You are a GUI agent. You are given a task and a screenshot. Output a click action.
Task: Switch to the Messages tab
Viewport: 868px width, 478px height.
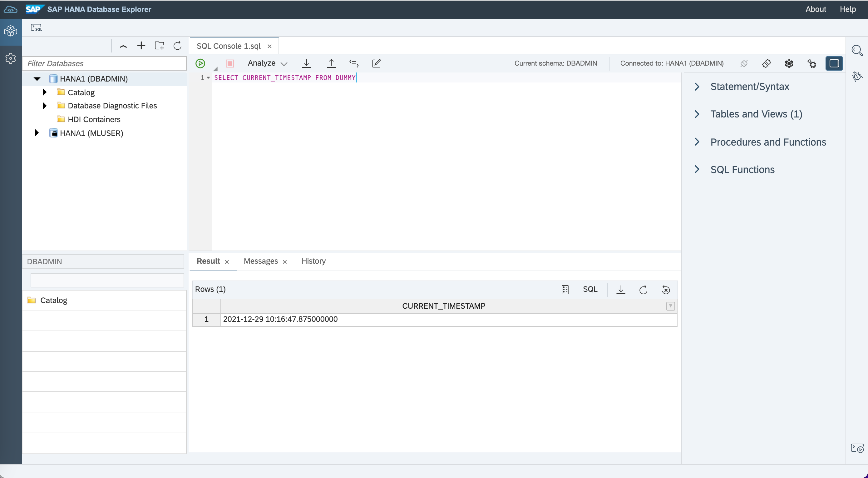click(260, 261)
